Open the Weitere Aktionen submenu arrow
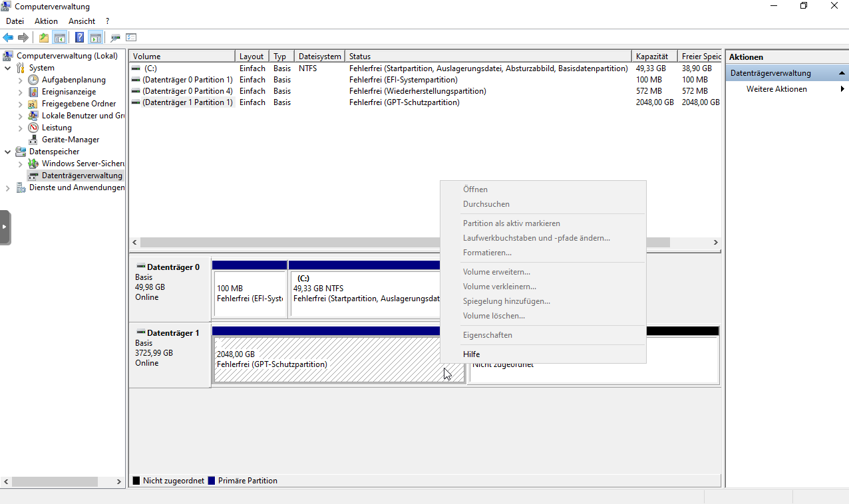The height and width of the screenshot is (504, 849). pyautogui.click(x=842, y=89)
